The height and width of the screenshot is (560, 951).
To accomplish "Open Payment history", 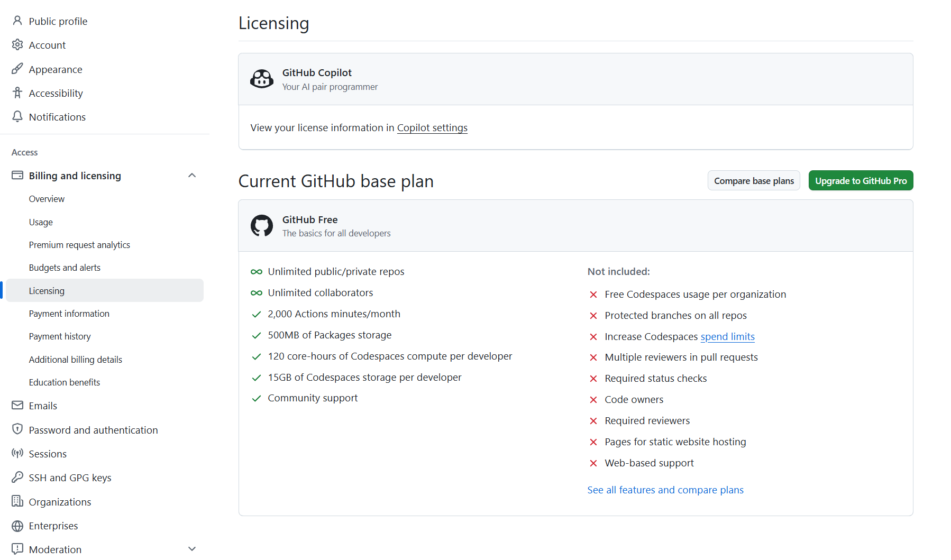I will point(60,336).
